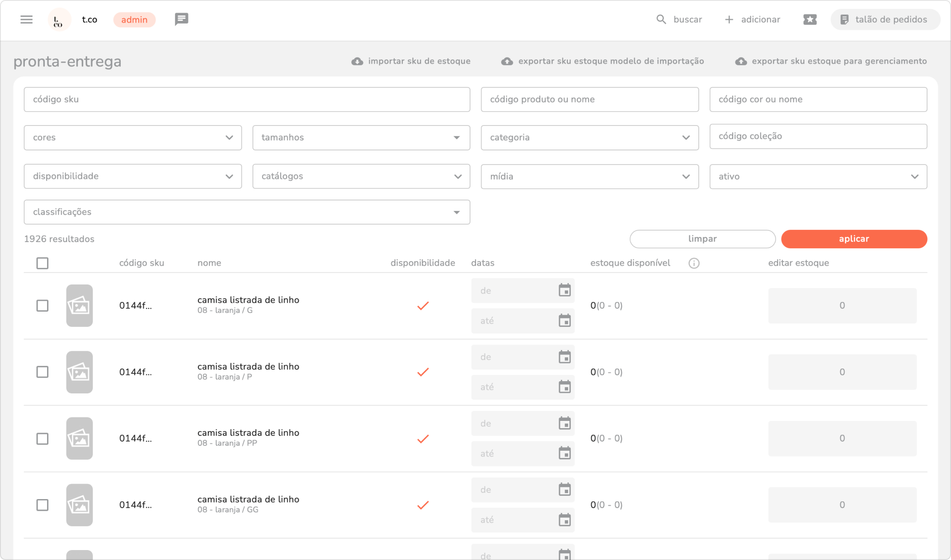
Task: Click the t.co round logo
Action: click(59, 20)
